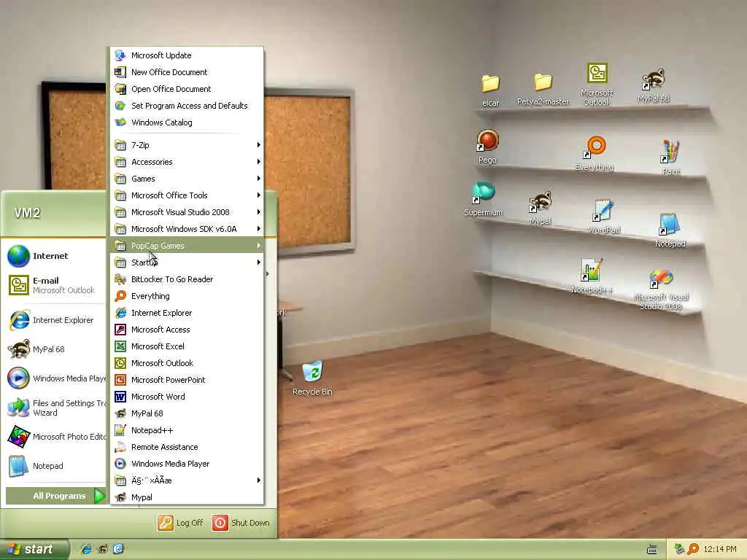
Task: Open Set Program Access and Defaults
Action: (187, 106)
